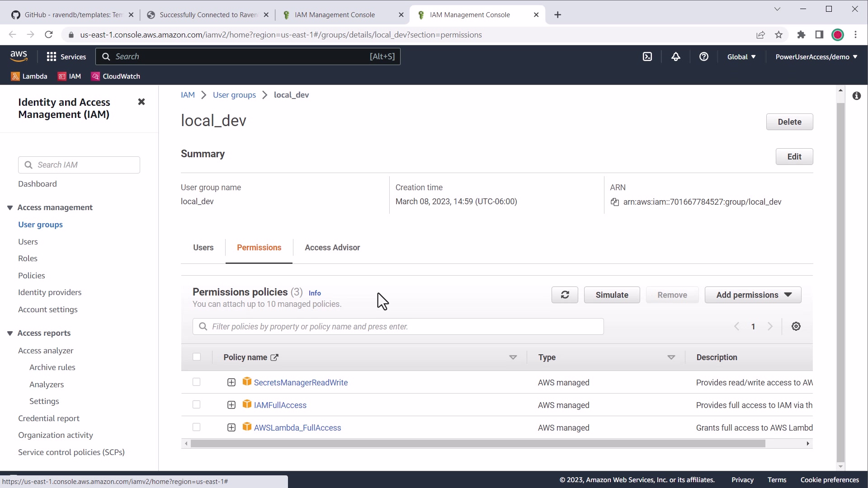The width and height of the screenshot is (868, 488).
Task: Focus the filter policies search field
Action: (x=398, y=327)
